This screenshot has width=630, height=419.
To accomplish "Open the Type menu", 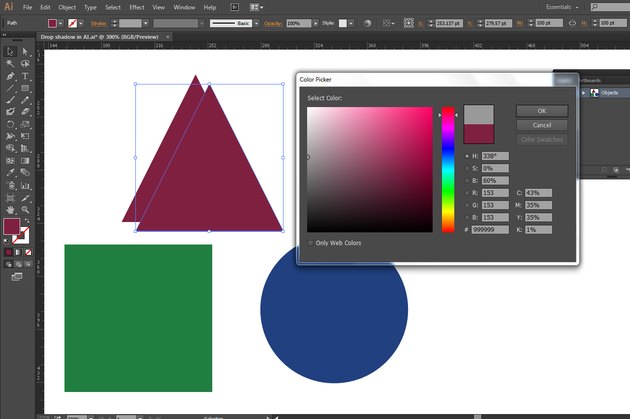I will (x=90, y=7).
